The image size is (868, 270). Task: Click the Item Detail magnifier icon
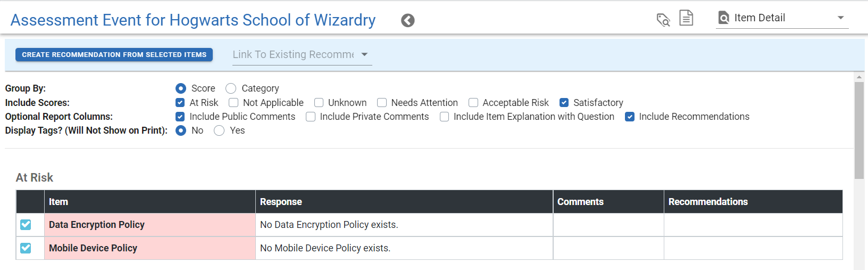click(x=724, y=18)
